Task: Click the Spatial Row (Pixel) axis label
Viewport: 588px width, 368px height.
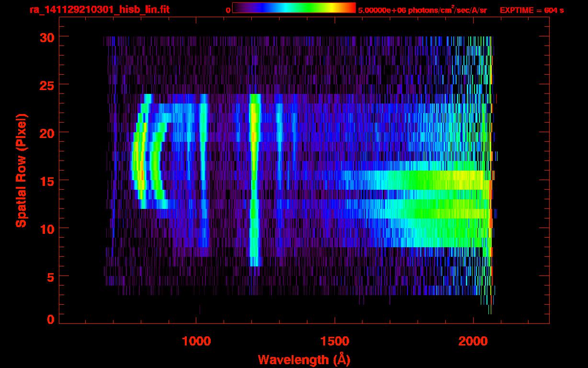Action: tap(21, 171)
